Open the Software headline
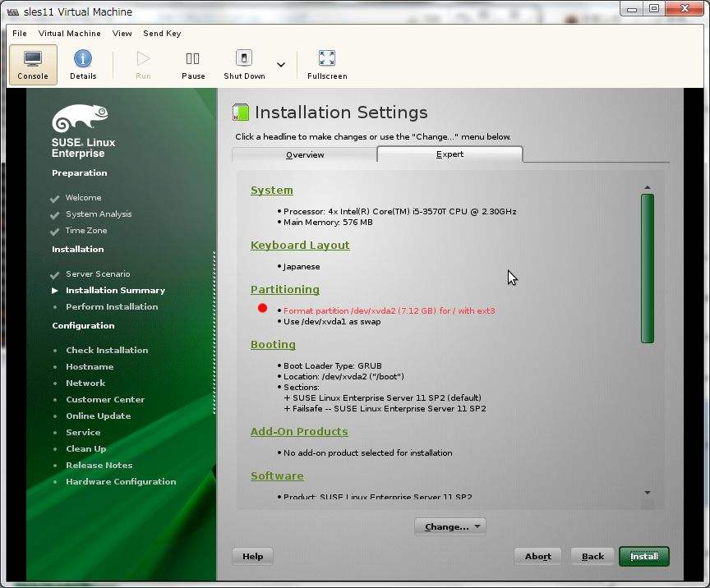The image size is (710, 588). click(277, 476)
